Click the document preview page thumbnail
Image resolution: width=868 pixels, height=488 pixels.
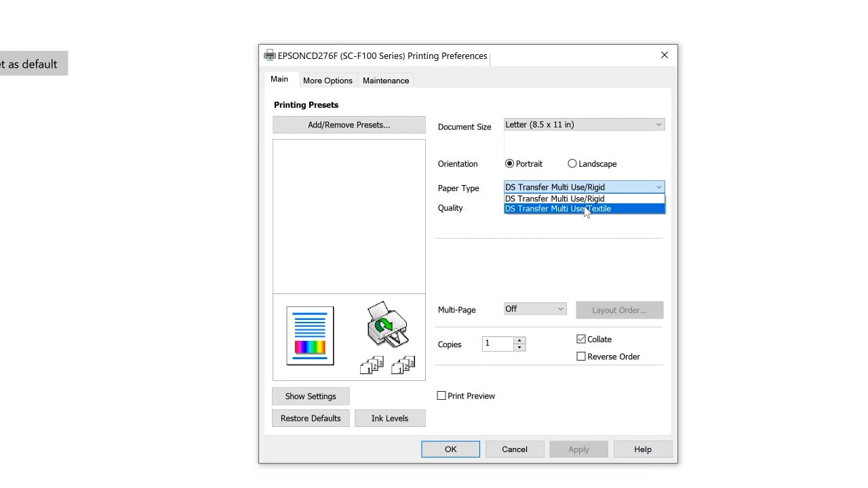click(x=310, y=335)
